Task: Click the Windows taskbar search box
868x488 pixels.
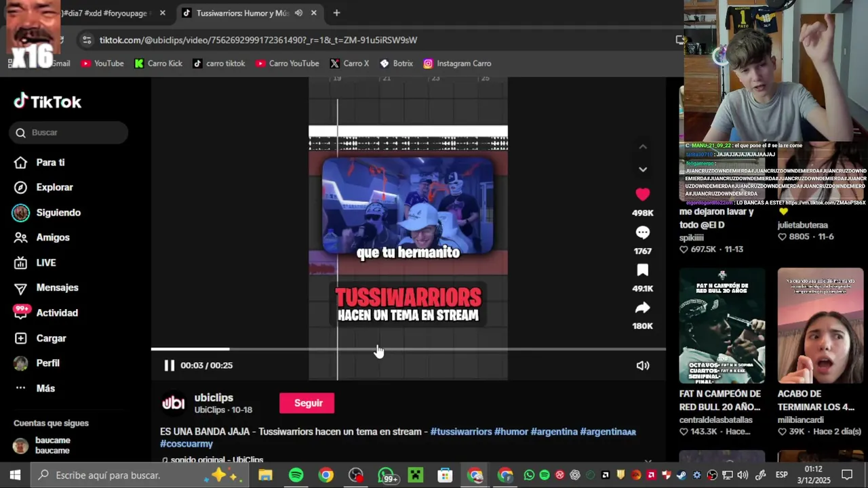Action: (x=139, y=475)
